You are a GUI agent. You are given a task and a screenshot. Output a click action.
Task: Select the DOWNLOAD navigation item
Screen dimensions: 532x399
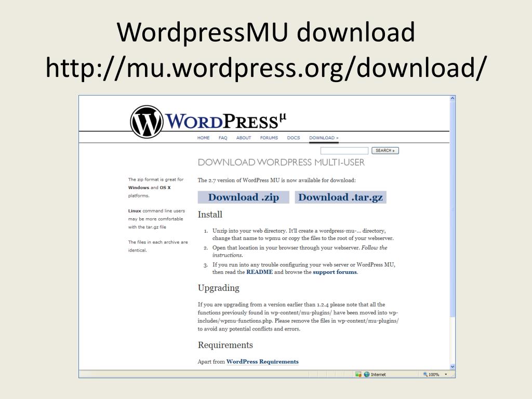324,138
